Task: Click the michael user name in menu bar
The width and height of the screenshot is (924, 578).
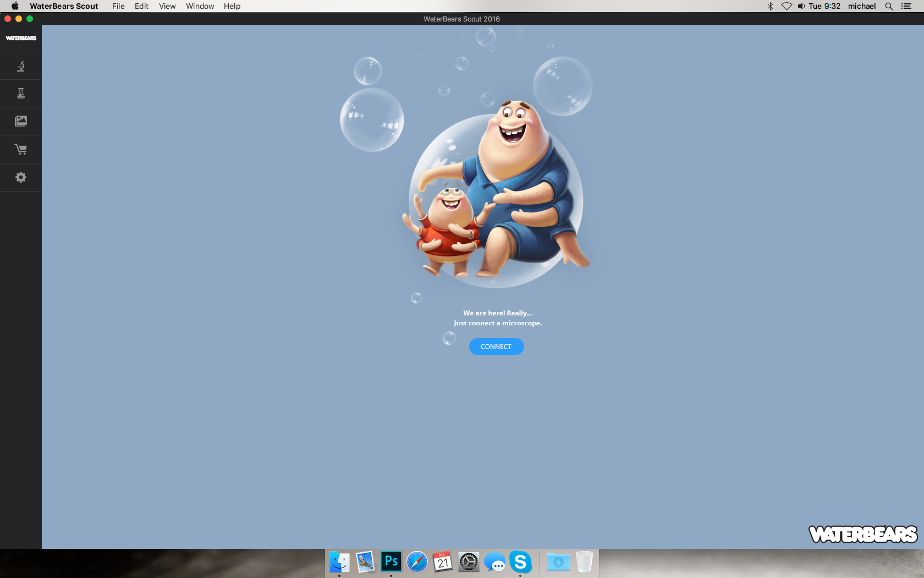Action: (862, 6)
